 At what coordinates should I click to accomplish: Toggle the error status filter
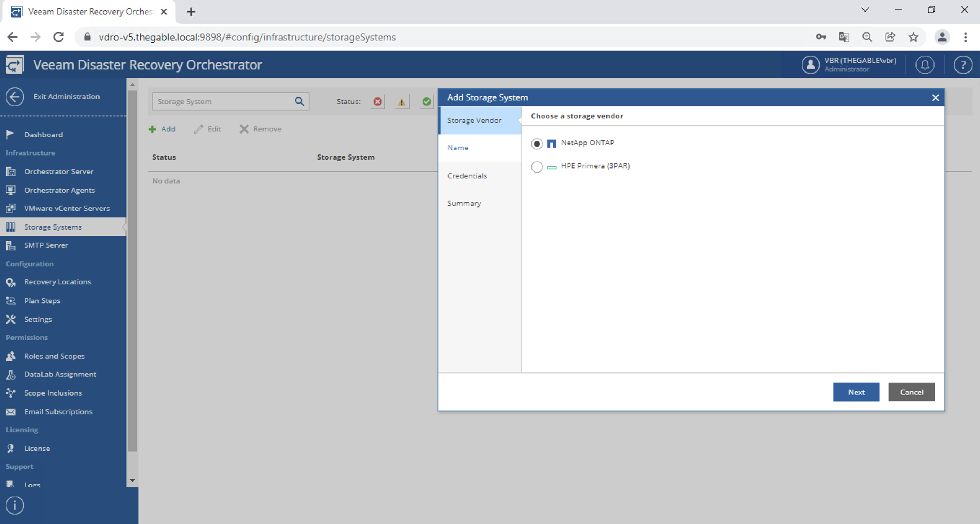(x=378, y=102)
